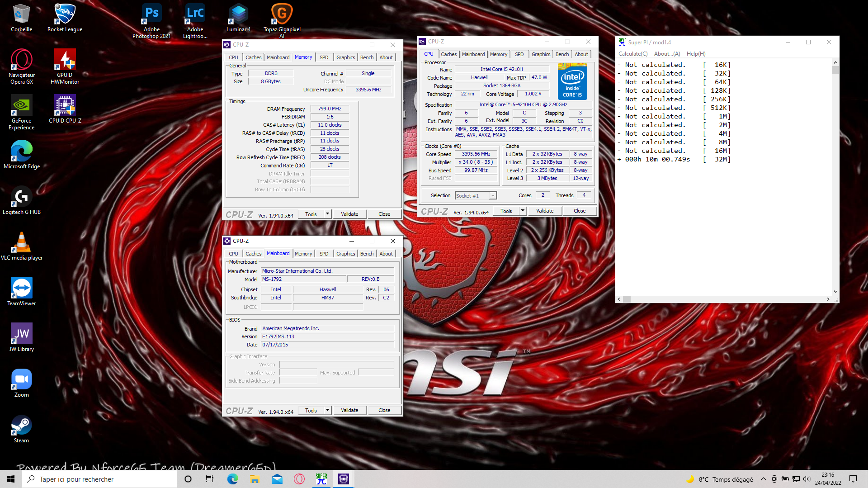Click the Core Speed value 3395.56 MHz

pyautogui.click(x=476, y=154)
